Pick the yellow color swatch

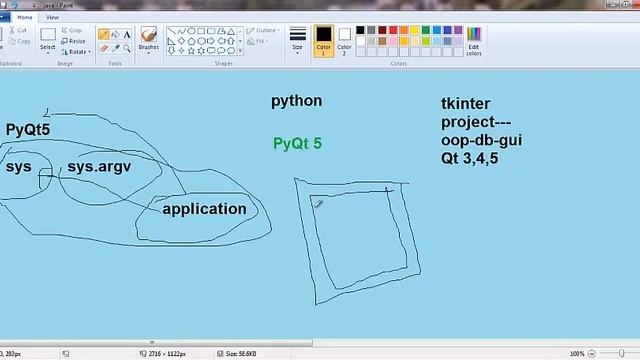(x=415, y=30)
